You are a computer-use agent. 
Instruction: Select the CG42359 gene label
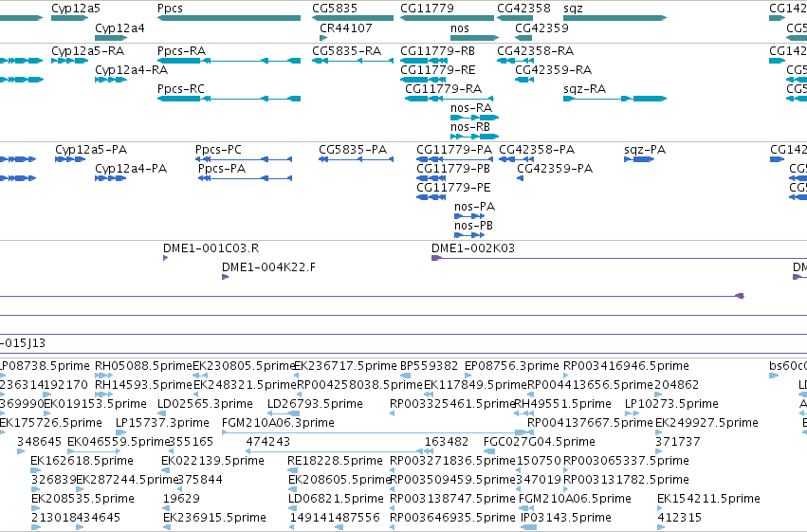[541, 28]
